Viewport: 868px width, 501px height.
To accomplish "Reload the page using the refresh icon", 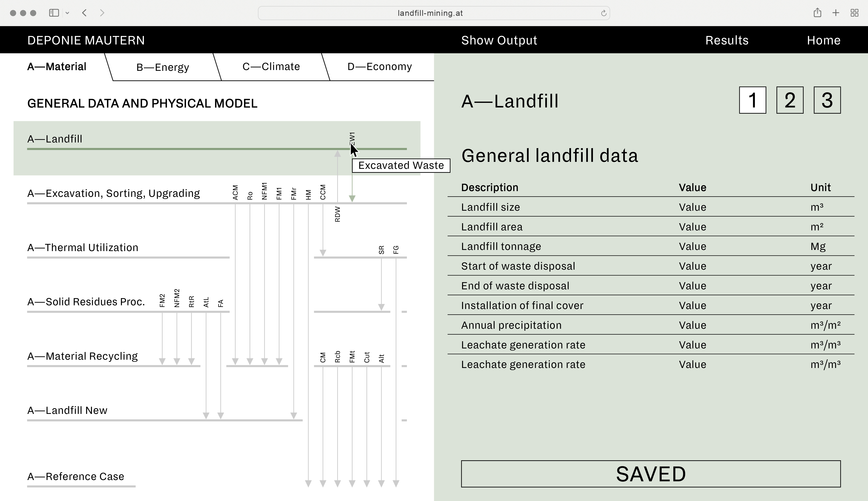I will tap(604, 13).
